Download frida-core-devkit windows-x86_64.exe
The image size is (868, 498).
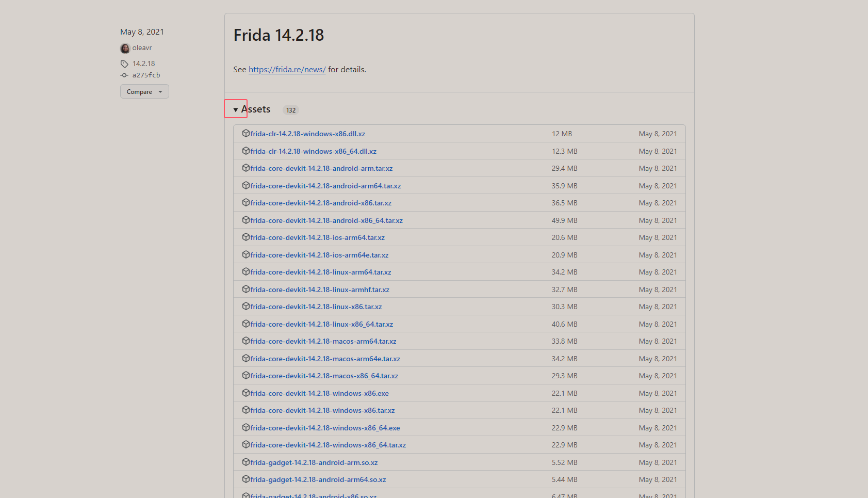coord(325,428)
